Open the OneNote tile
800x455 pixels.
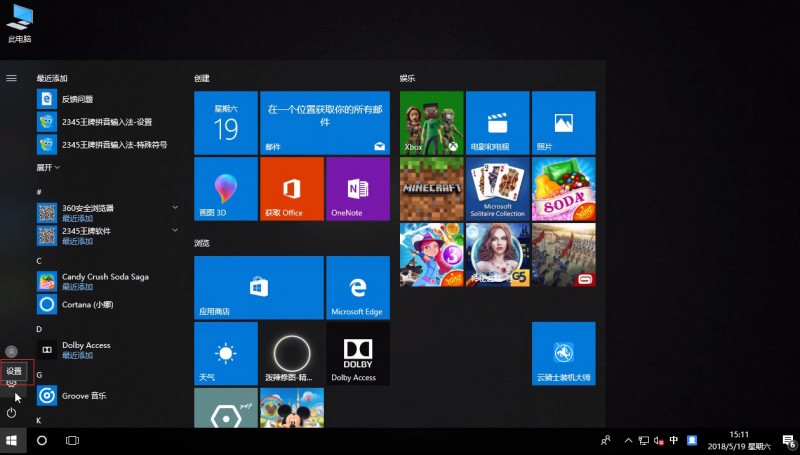click(x=358, y=189)
